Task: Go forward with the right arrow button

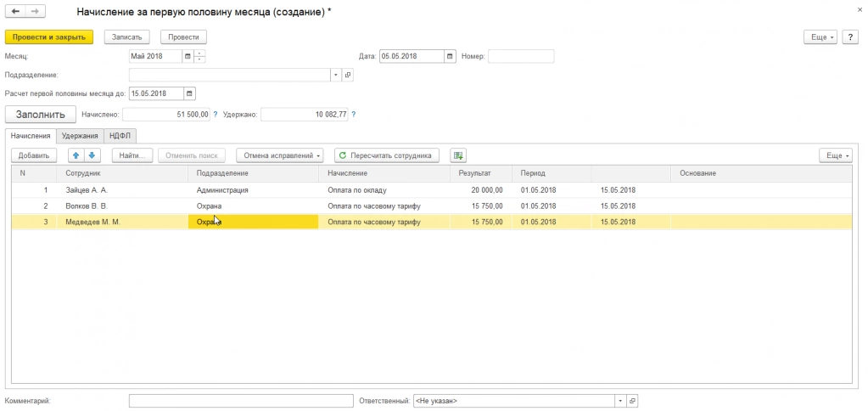Action: point(36,11)
